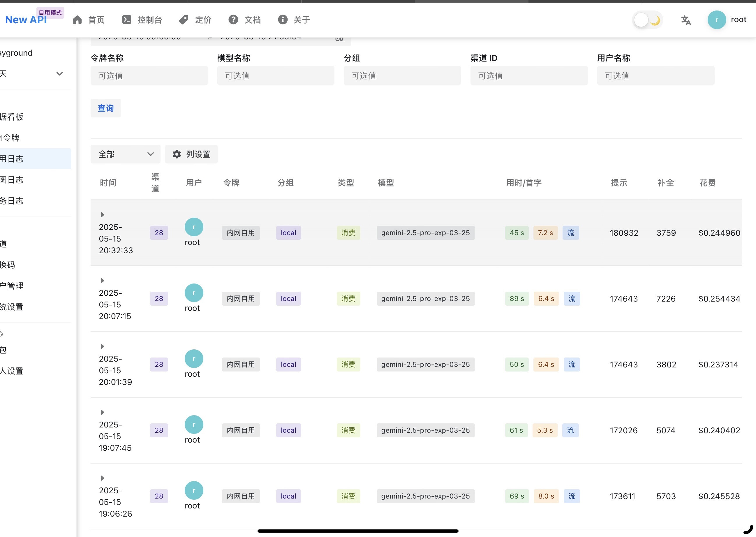Expand the 20:07:15 log row
The width and height of the screenshot is (756, 537).
(103, 280)
